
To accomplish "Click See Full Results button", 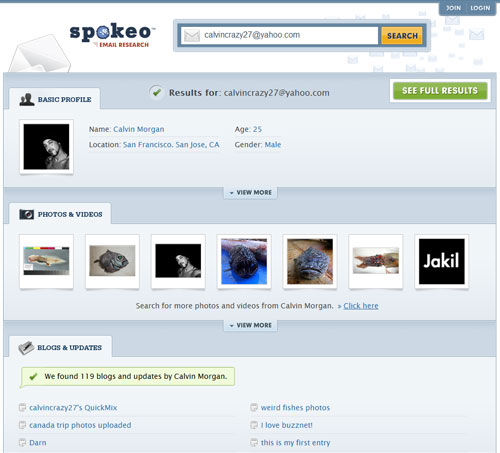I will click(440, 91).
